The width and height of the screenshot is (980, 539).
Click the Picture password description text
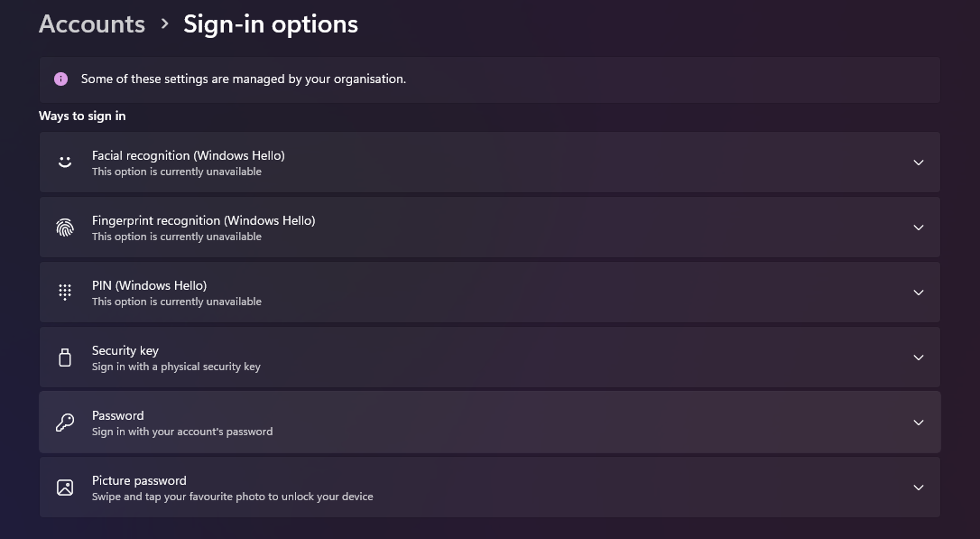(232, 497)
